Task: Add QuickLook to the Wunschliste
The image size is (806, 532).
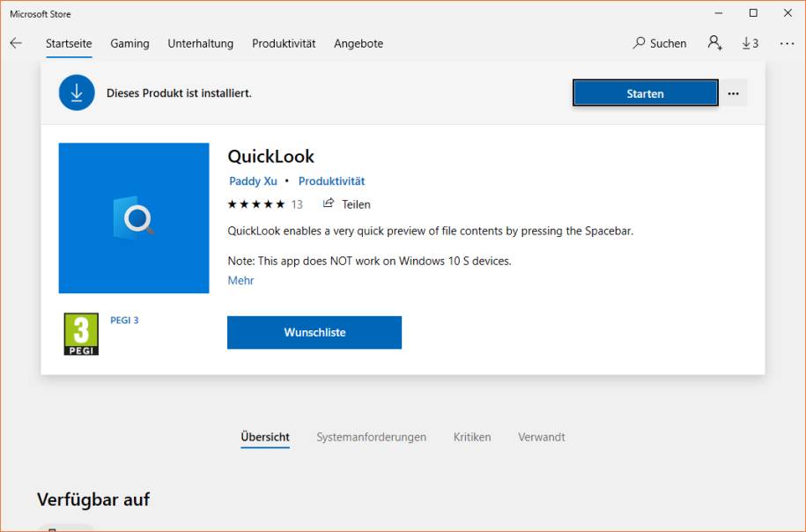Action: (314, 332)
